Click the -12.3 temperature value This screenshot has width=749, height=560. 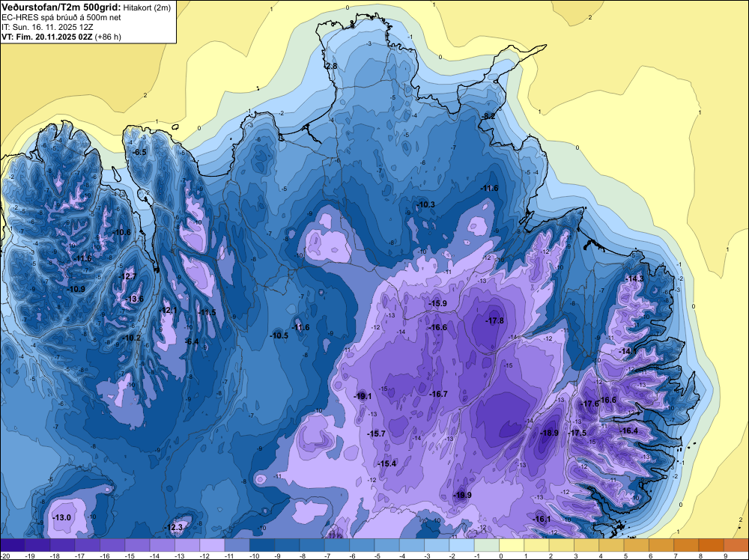point(174,528)
